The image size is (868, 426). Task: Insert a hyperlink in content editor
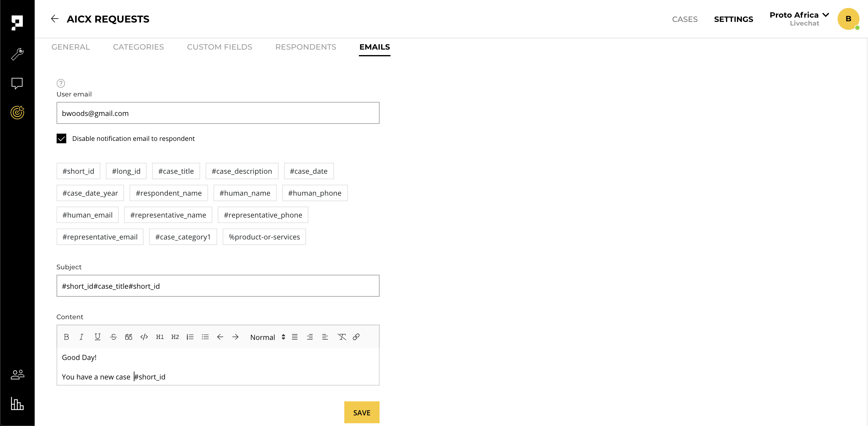(x=356, y=337)
